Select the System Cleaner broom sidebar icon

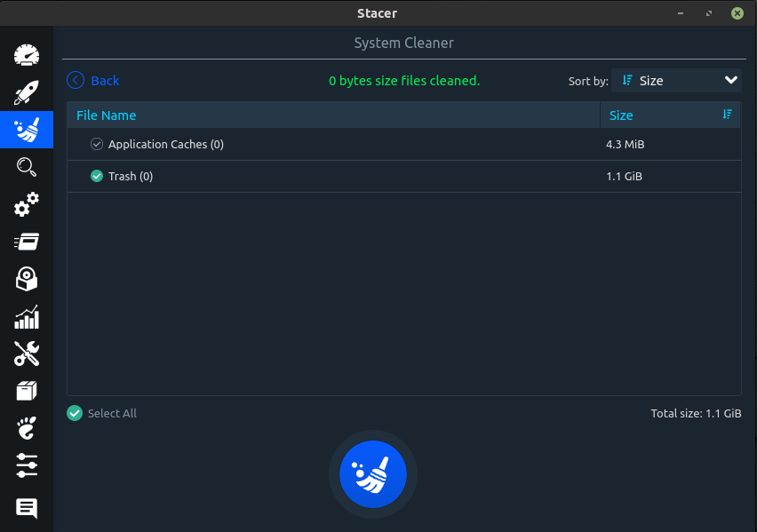coord(27,130)
